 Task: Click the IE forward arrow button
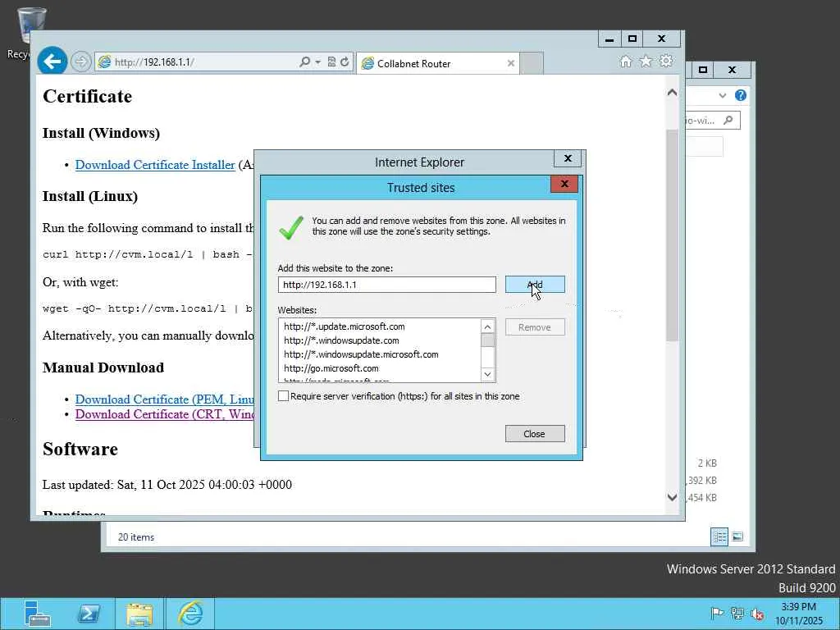pos(81,62)
